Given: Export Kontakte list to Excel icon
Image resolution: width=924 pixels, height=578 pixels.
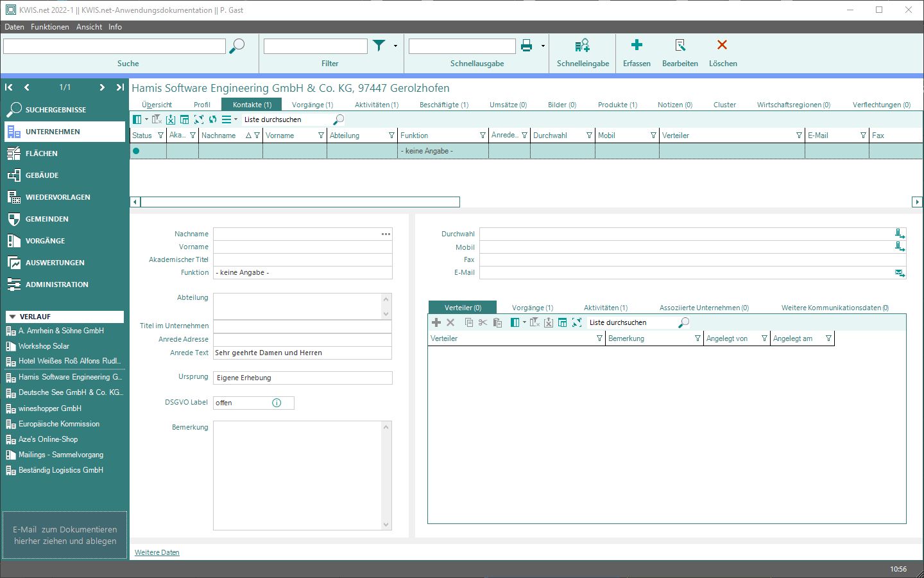Looking at the screenshot, I should click(x=171, y=119).
